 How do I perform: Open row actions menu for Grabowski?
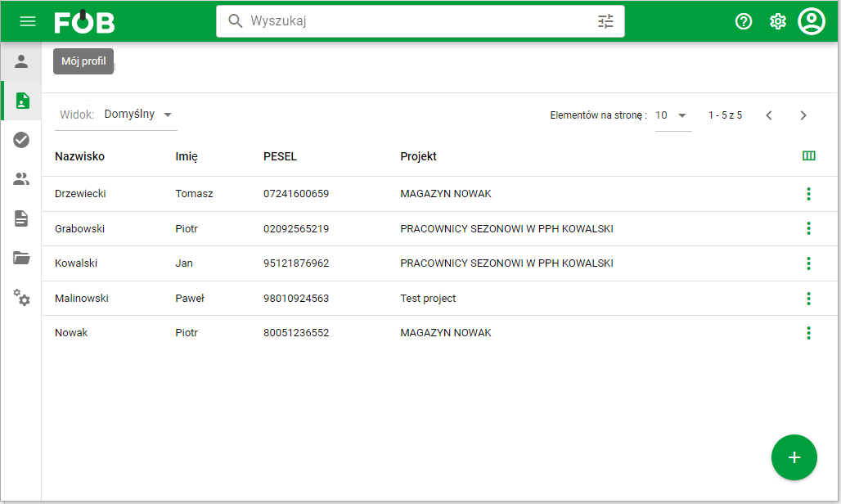809,228
